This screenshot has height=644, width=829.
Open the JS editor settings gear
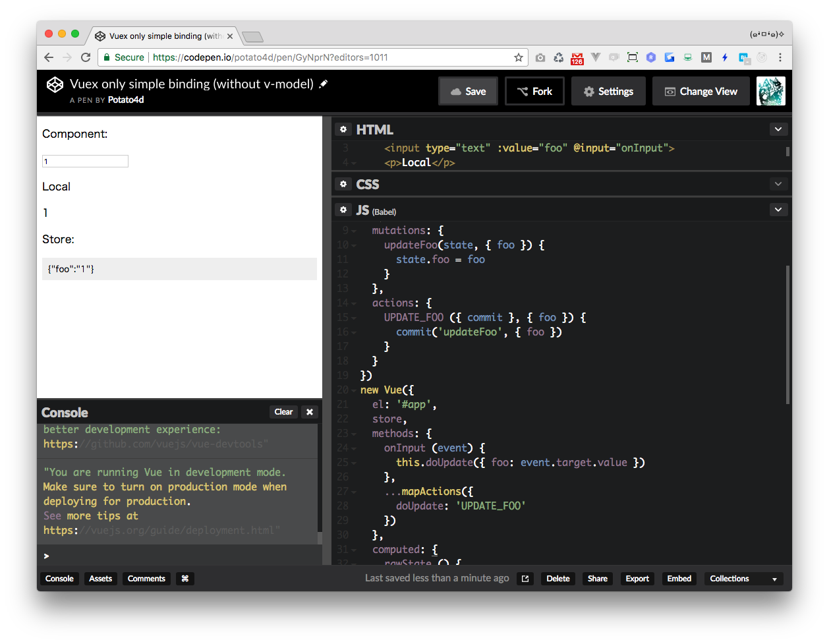pos(343,210)
